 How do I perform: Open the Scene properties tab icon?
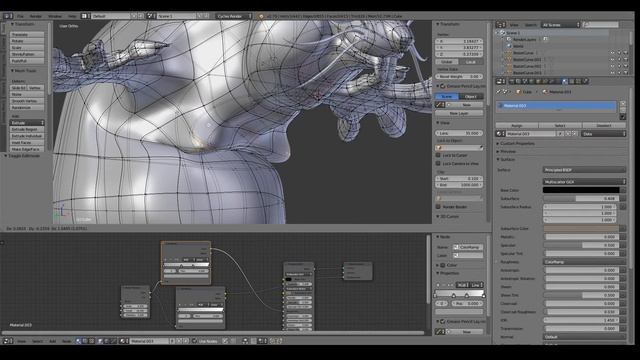tap(525, 81)
